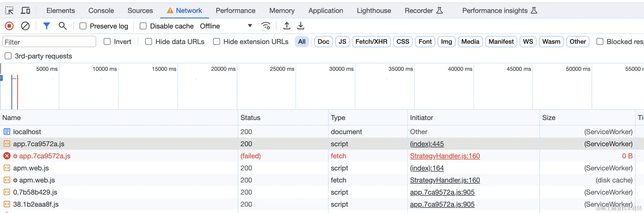Switch to the Elements tab
Screen dimensions: 644x213
[60, 11]
